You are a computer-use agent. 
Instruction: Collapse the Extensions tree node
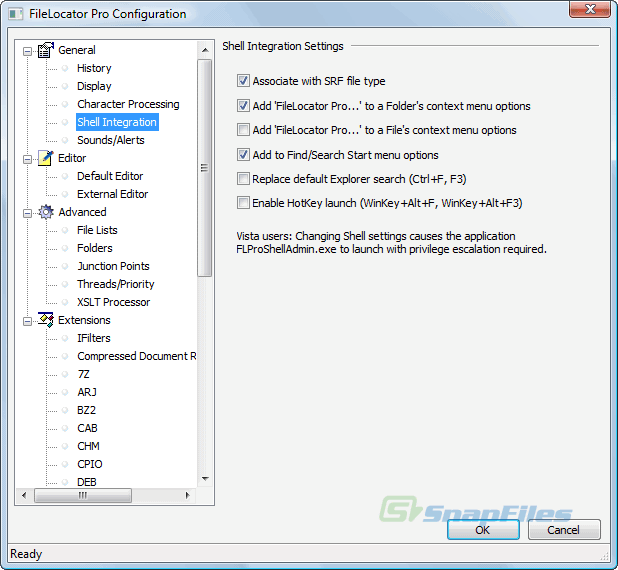[x=27, y=321]
